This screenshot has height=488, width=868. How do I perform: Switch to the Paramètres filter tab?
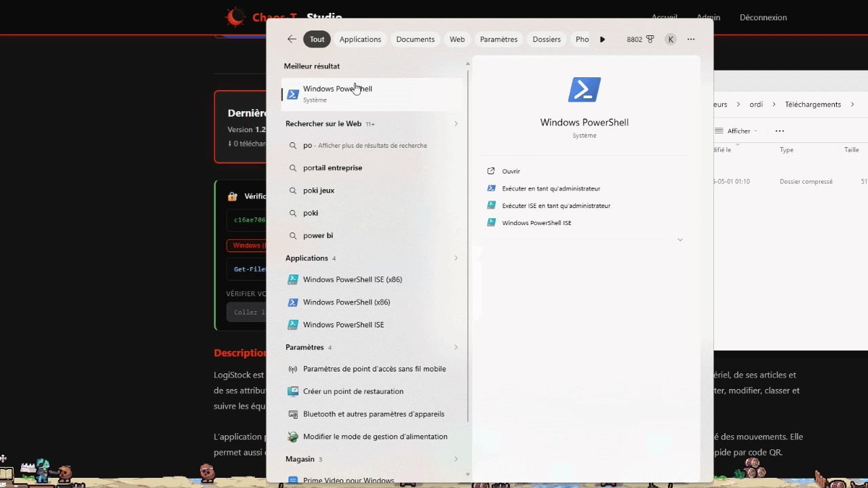point(498,39)
